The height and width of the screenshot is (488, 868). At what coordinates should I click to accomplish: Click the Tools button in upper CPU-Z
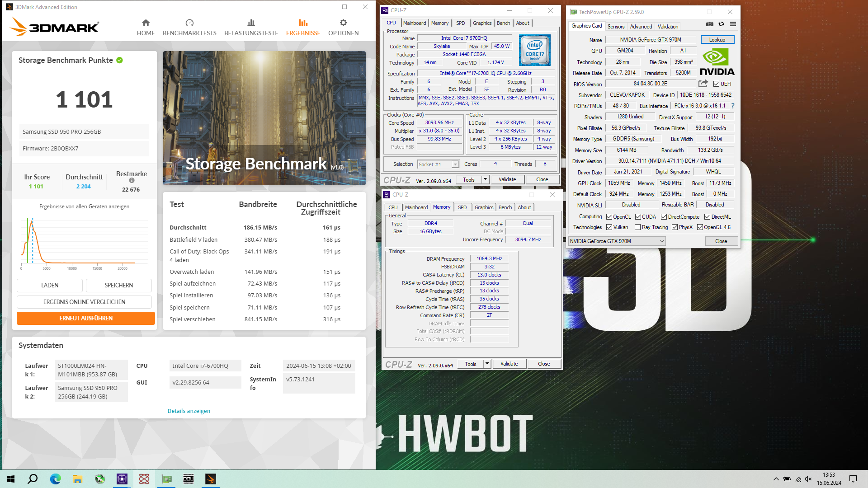click(469, 179)
